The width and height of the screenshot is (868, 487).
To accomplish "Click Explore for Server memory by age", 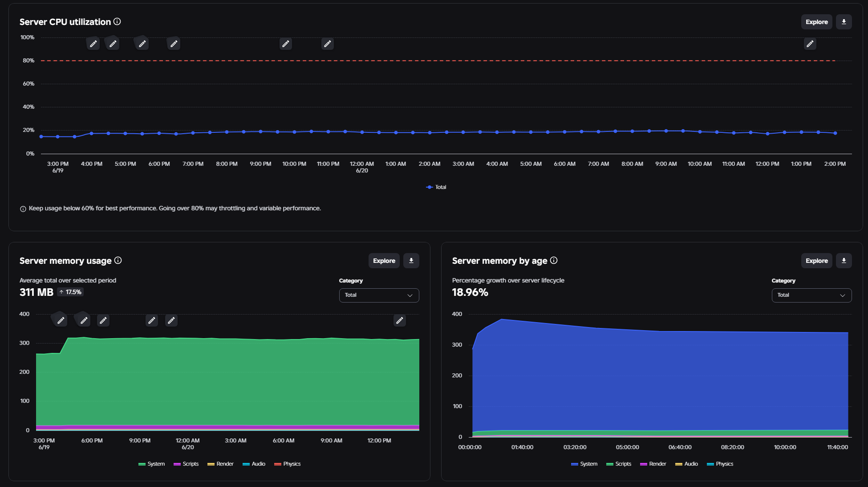I will click(817, 261).
